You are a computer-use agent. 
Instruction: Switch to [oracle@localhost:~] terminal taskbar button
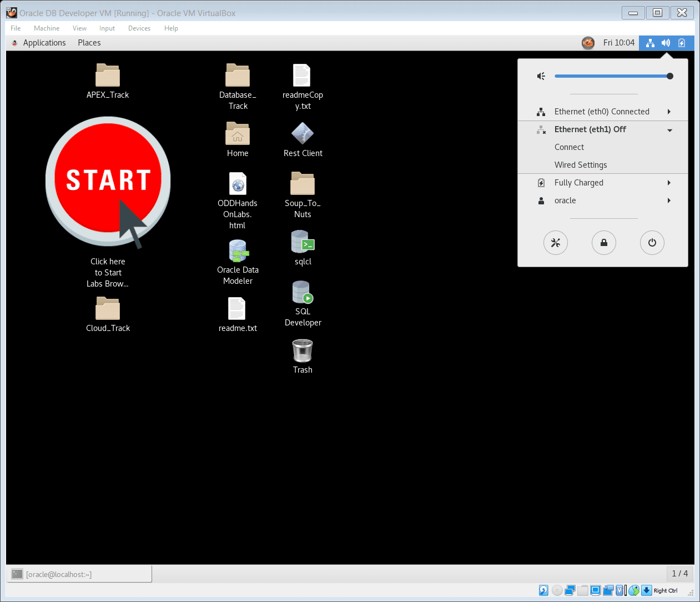click(79, 574)
